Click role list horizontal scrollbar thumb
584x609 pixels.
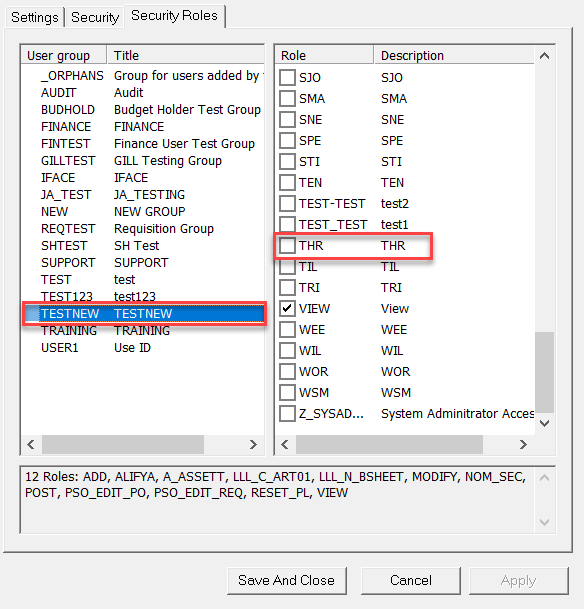click(389, 444)
